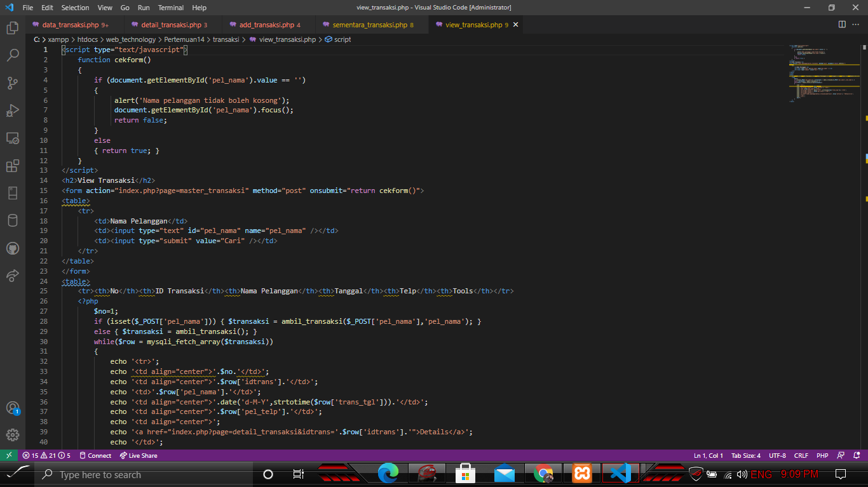Viewport: 868px width, 487px height.
Task: Open the notifications bell in status bar
Action: 857,455
